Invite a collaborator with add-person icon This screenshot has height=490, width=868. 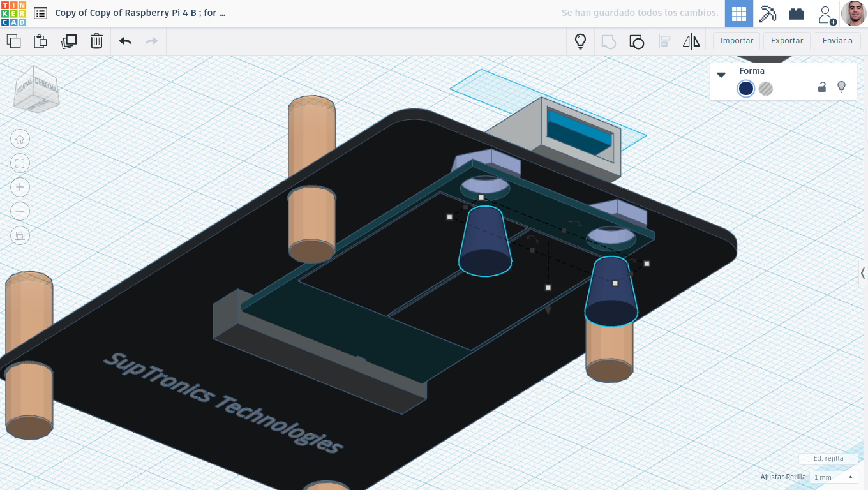[x=827, y=14]
